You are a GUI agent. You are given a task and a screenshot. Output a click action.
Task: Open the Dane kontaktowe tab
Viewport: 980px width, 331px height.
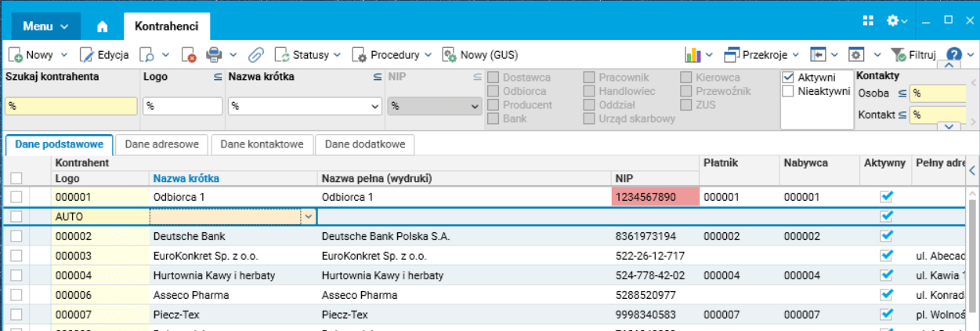tap(262, 144)
